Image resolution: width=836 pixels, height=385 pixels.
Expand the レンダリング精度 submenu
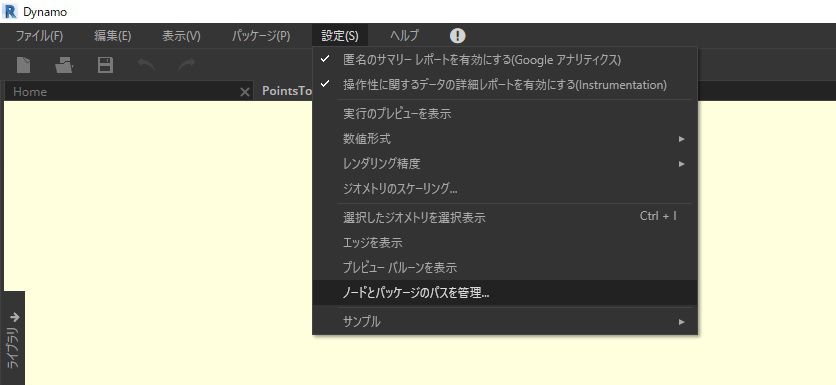click(x=504, y=164)
